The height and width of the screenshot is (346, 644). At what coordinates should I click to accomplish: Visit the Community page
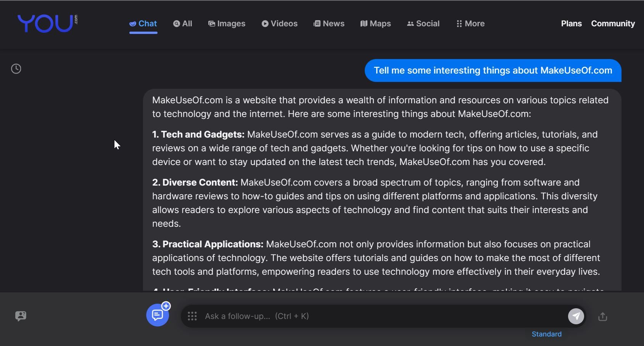(613, 23)
